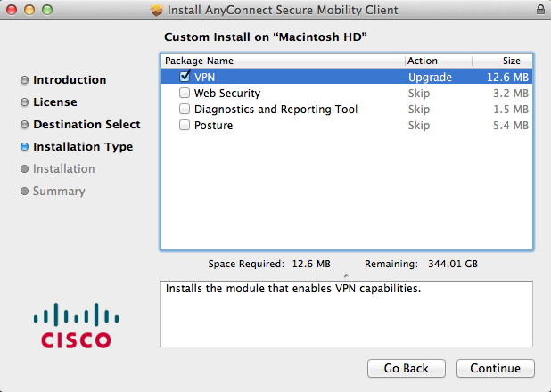The width and height of the screenshot is (551, 392).
Task: Click the yellow minimize window button
Action: click(29, 10)
